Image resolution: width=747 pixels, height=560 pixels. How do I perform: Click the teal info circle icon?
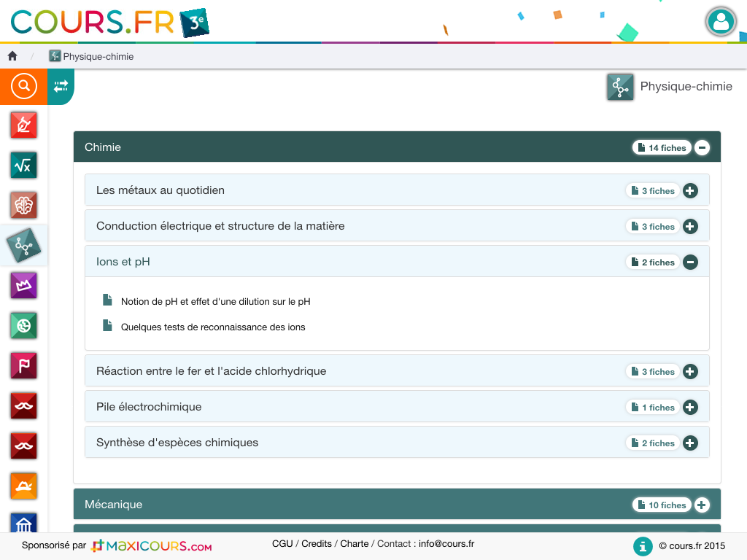[x=643, y=546]
